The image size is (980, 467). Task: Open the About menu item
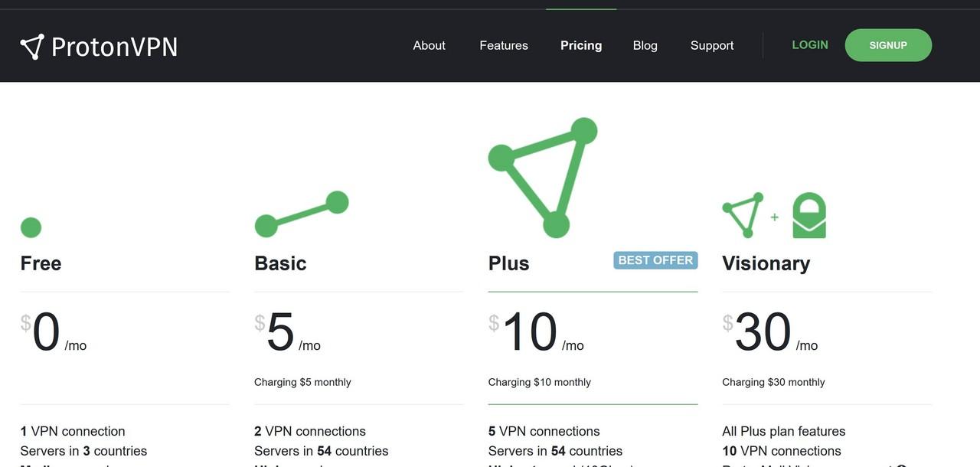pos(429,45)
